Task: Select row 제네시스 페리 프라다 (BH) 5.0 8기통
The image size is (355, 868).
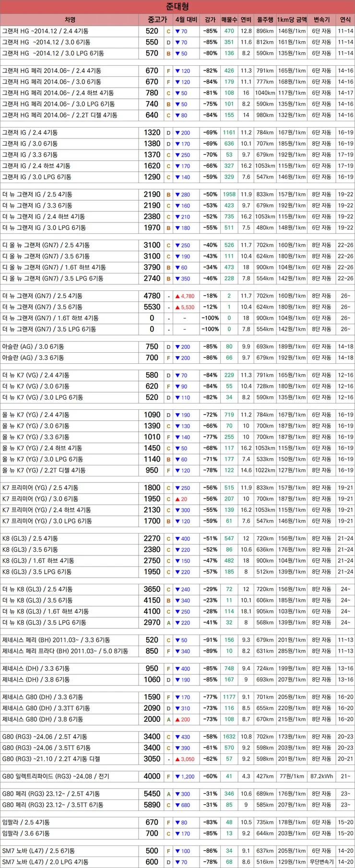Action: click(x=177, y=651)
